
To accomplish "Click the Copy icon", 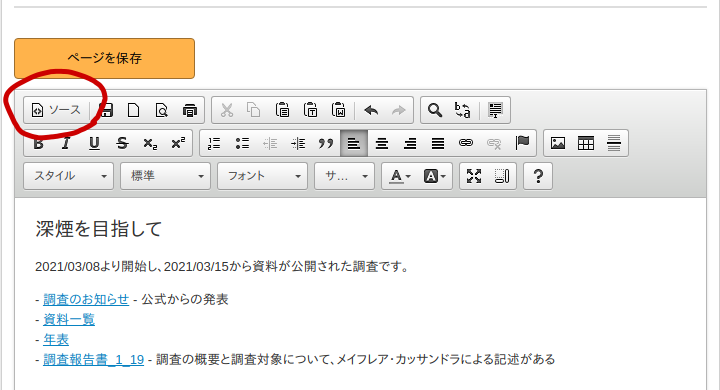I will [x=254, y=110].
